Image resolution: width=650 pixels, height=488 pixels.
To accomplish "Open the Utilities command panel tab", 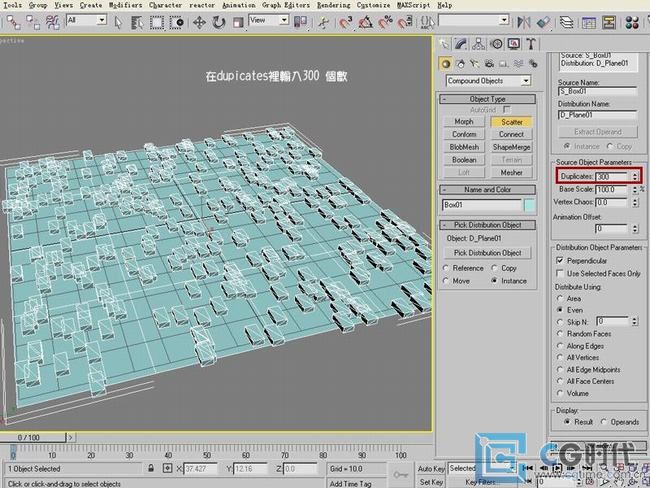I will 531,44.
